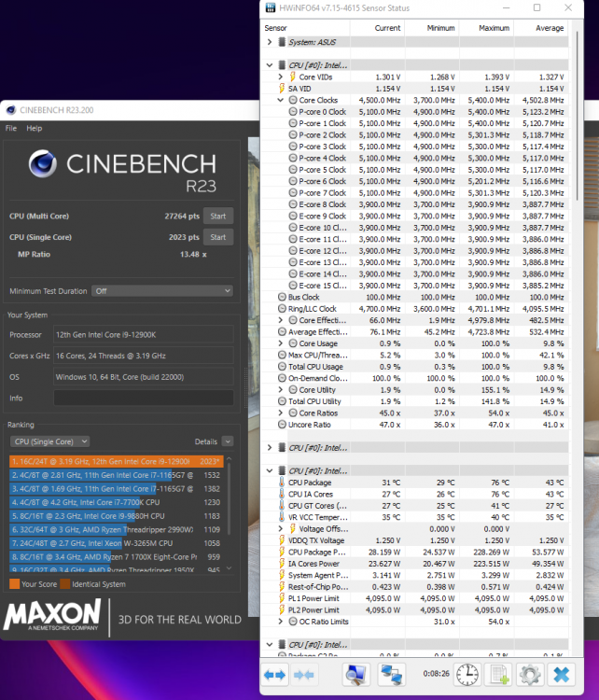Viewport: 599px width, 700px height.
Task: Expand the OC Ratio Limits row
Action: (280, 622)
